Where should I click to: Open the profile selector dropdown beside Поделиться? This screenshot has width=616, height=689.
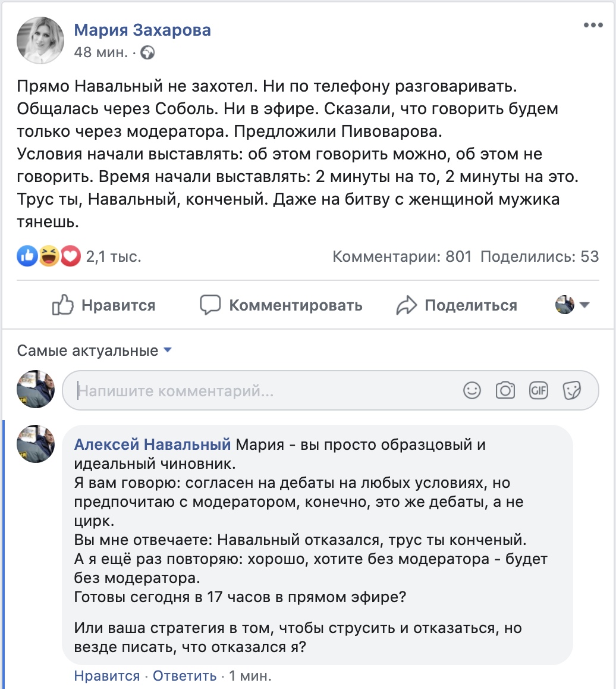[x=572, y=305]
